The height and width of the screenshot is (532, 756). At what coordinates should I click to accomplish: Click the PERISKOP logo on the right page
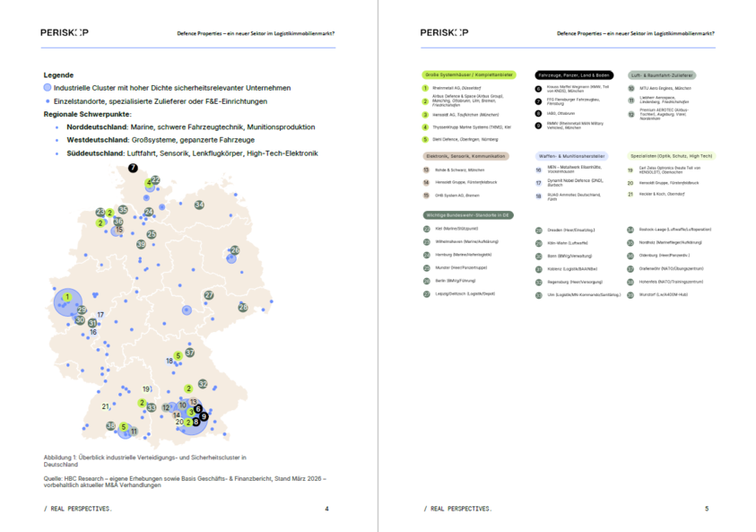(444, 32)
